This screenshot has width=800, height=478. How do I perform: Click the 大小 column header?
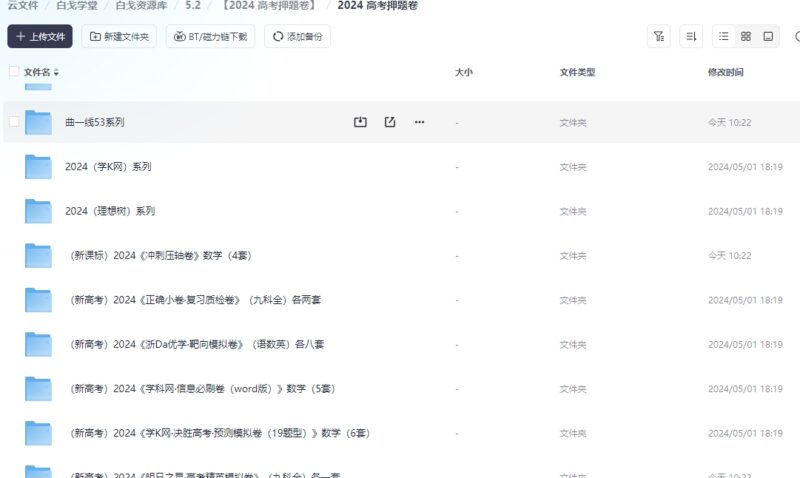(x=463, y=72)
